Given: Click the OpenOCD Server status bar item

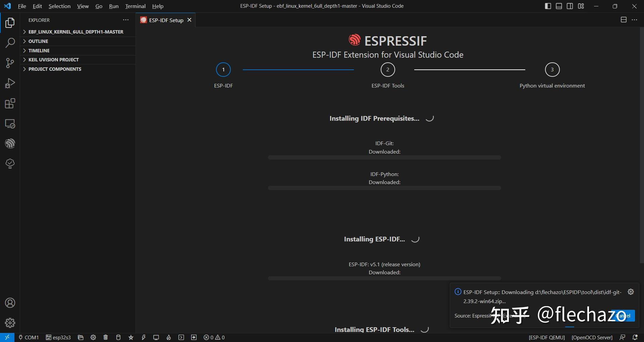Looking at the screenshot, I should click(592, 337).
